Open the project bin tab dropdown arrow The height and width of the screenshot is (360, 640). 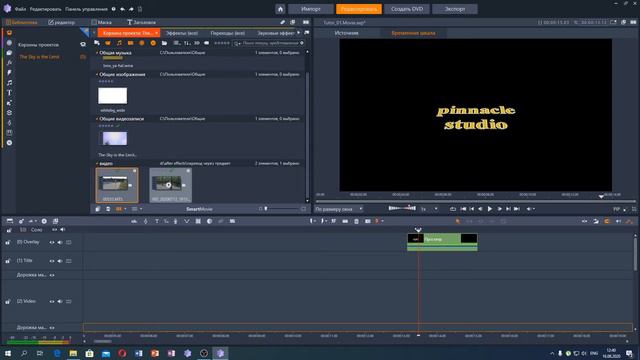156,33
